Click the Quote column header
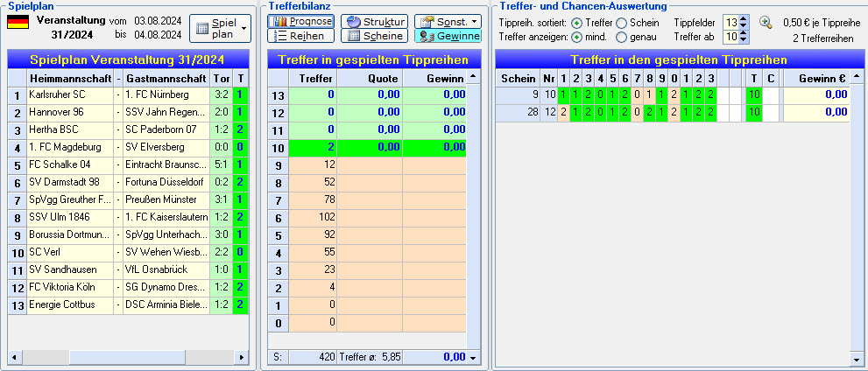The width and height of the screenshot is (868, 371). 370,78
